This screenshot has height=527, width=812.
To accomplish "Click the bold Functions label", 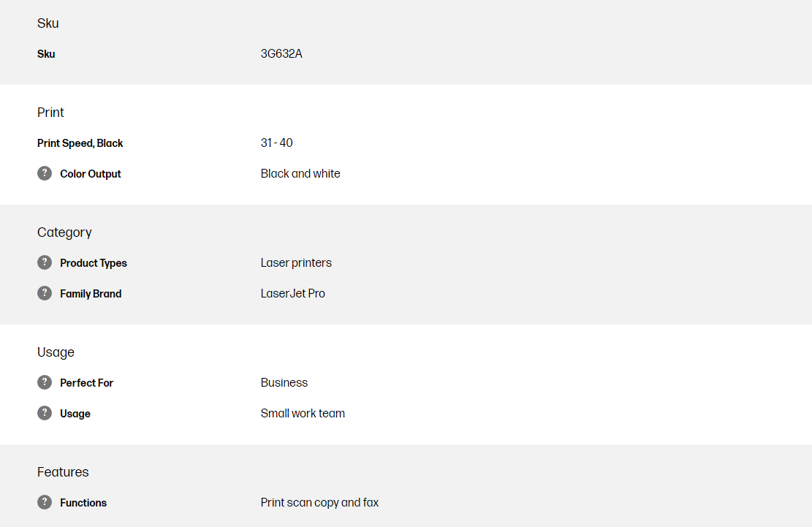I will coord(83,503).
